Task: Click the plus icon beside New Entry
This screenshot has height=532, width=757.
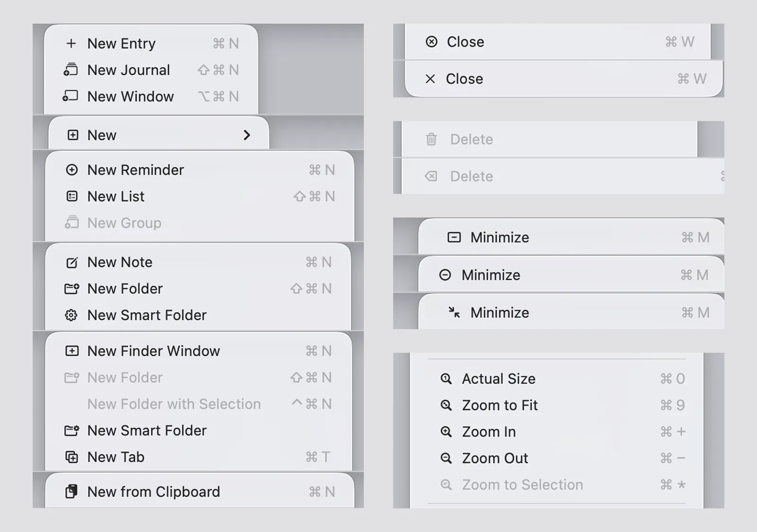Action: coord(71,44)
